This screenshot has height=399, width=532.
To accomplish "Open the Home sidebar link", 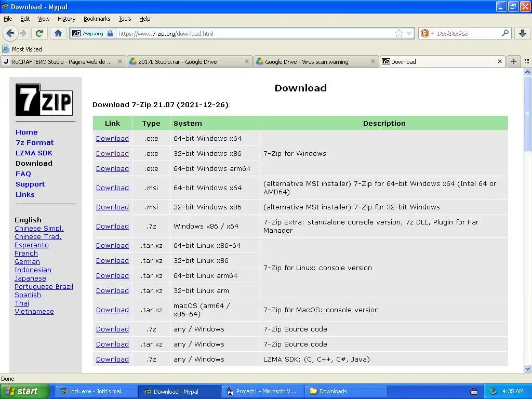I will pos(26,132).
